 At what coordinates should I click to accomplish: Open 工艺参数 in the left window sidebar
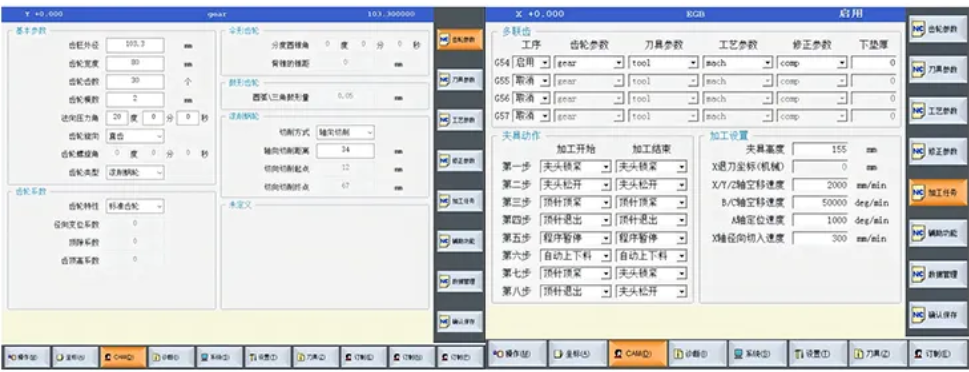[x=460, y=120]
